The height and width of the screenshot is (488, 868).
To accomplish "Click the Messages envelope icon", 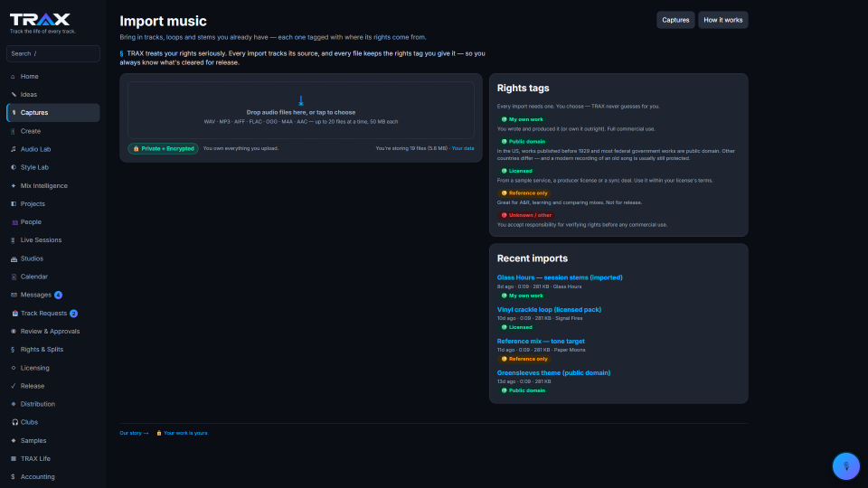I will click(14, 295).
